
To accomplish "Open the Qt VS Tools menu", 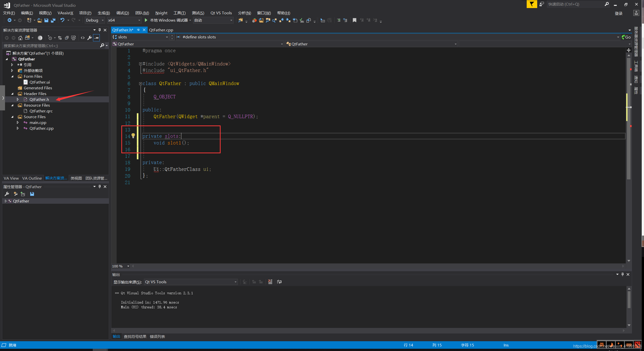I will pos(221,13).
